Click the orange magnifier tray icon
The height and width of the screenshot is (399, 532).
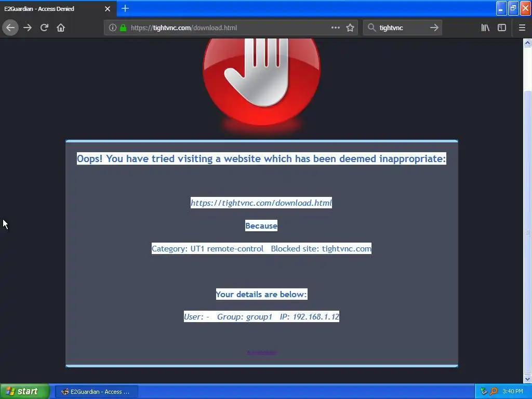pyautogui.click(x=494, y=392)
